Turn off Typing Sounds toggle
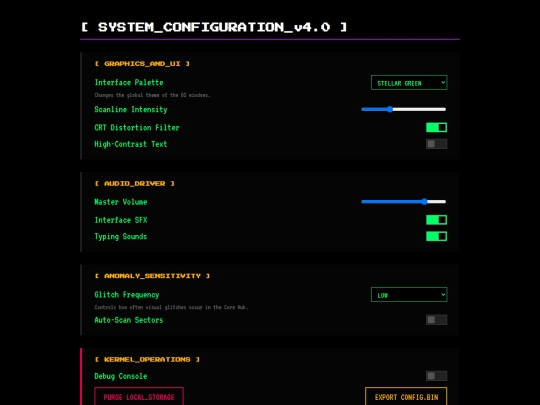540x405 pixels. point(436,236)
